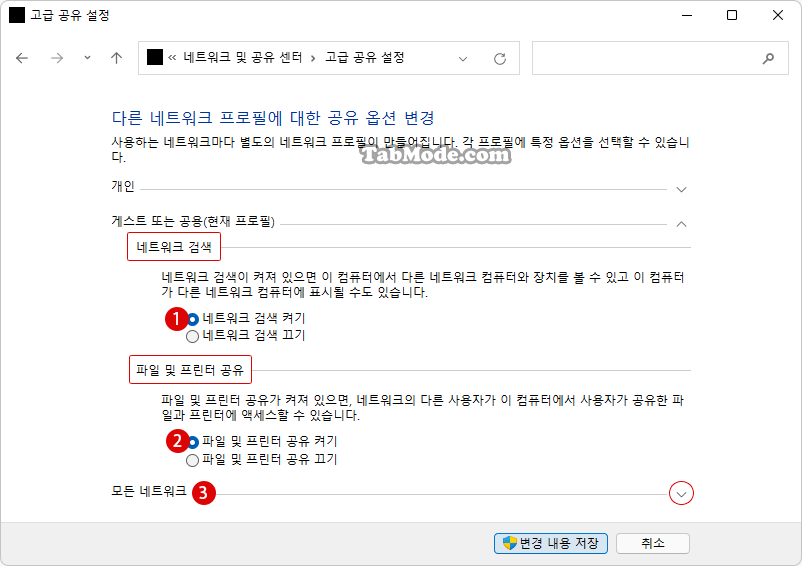
Task: Refresh the 고급 공유 설정 page
Action: [500, 59]
